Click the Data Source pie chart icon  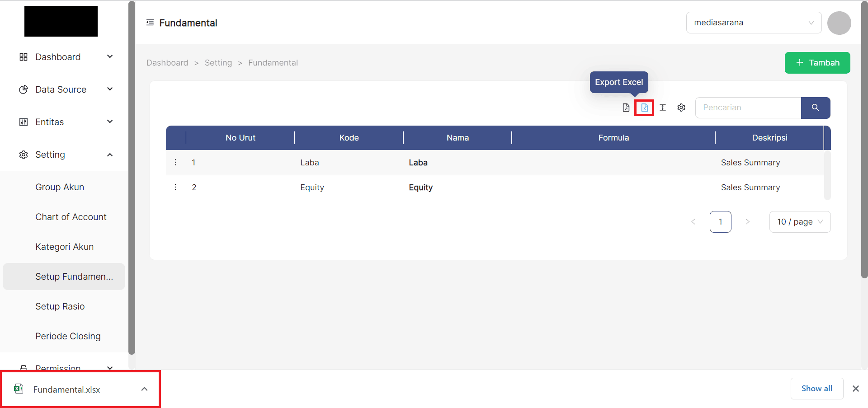click(x=23, y=89)
